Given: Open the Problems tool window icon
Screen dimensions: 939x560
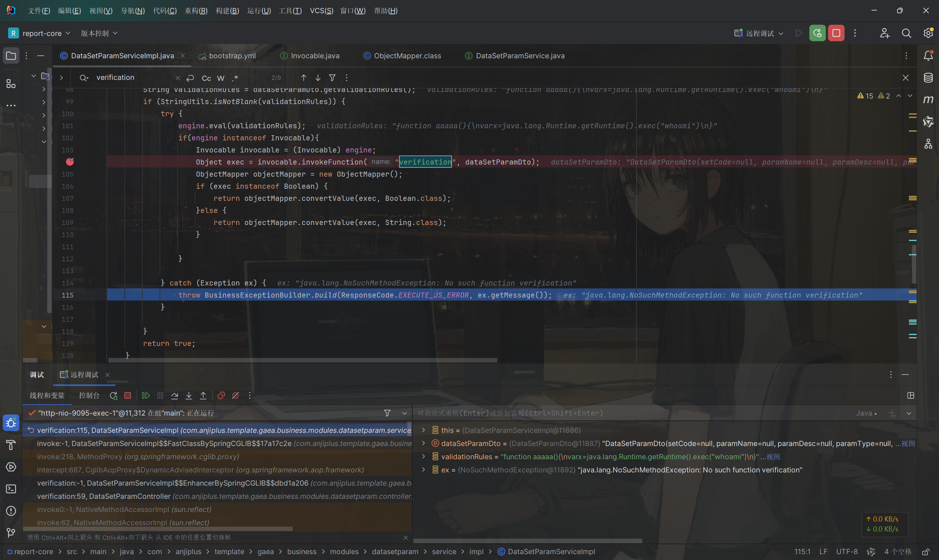Looking at the screenshot, I should tap(11, 511).
